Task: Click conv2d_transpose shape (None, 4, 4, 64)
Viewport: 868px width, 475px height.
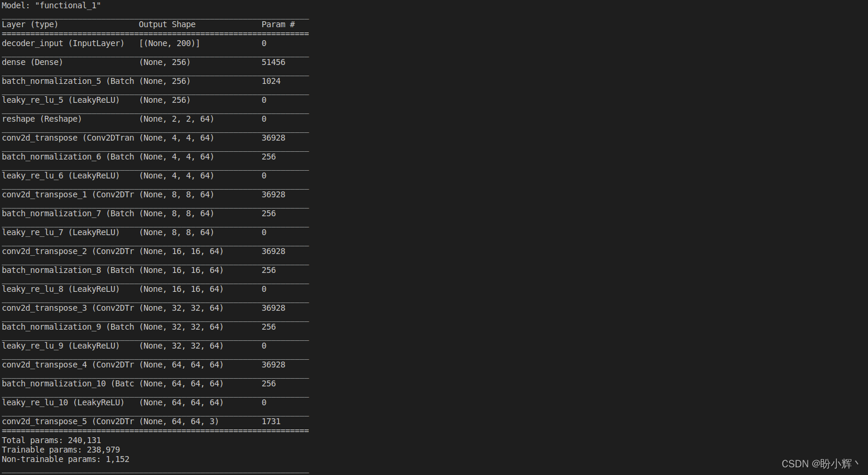Action: pos(177,138)
